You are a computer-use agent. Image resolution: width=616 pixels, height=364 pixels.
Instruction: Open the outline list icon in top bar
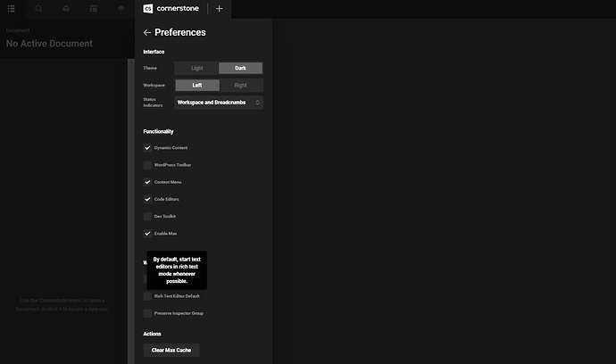tap(11, 9)
